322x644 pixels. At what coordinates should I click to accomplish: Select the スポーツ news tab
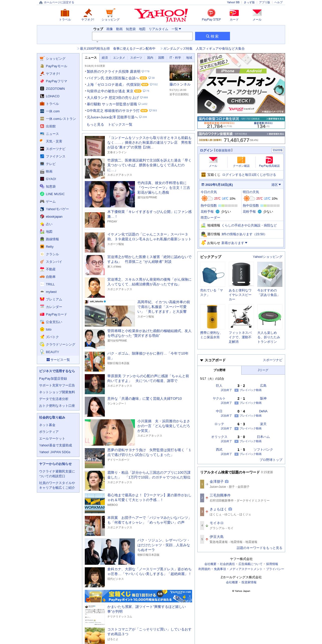click(x=136, y=58)
